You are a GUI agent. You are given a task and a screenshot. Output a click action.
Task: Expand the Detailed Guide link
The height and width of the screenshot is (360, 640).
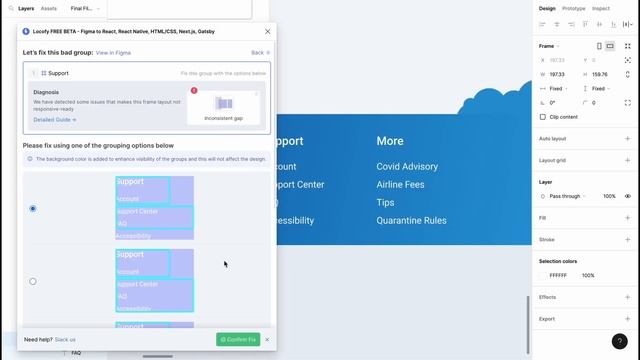(x=55, y=120)
